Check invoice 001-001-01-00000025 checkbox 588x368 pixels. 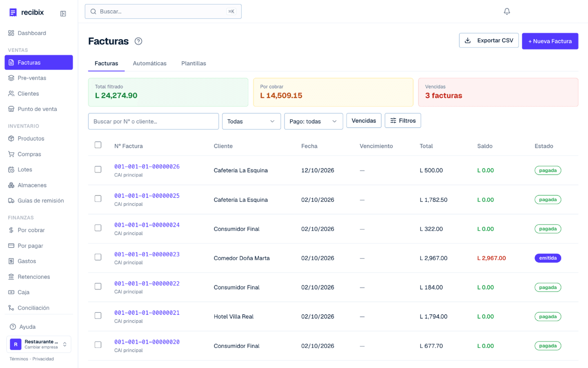click(x=98, y=198)
